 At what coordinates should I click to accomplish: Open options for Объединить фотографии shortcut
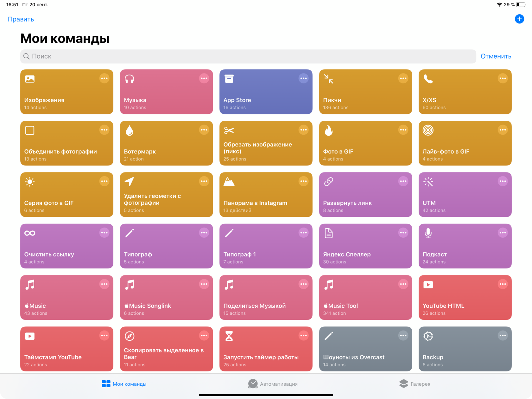pos(104,130)
